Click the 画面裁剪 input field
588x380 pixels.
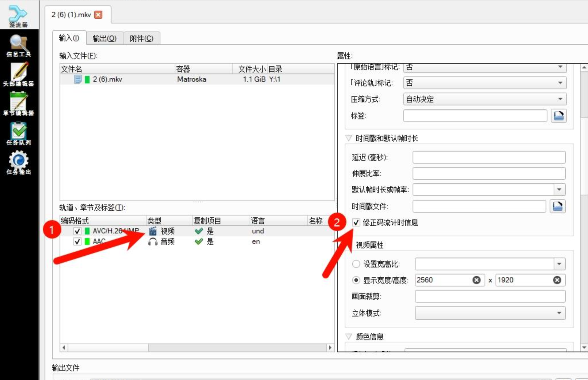490,296
